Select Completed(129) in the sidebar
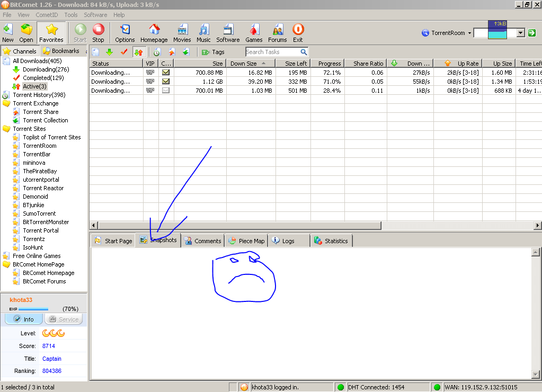Viewport: 542px width, 392px height. click(43, 78)
